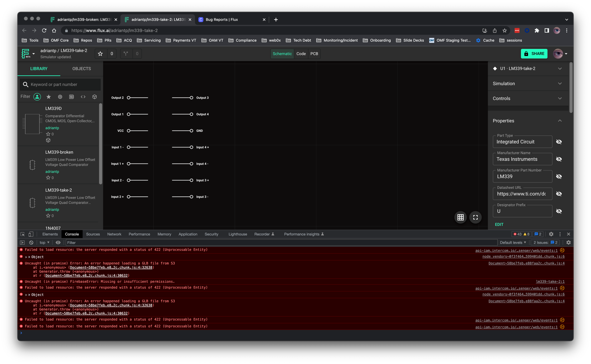Filter library by starred parts
The image size is (591, 364).
click(48, 97)
